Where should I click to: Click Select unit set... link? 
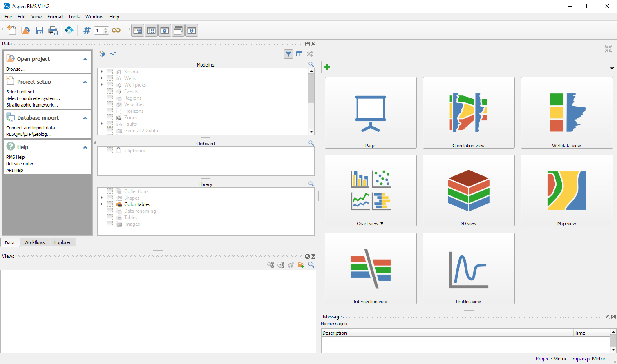point(22,92)
